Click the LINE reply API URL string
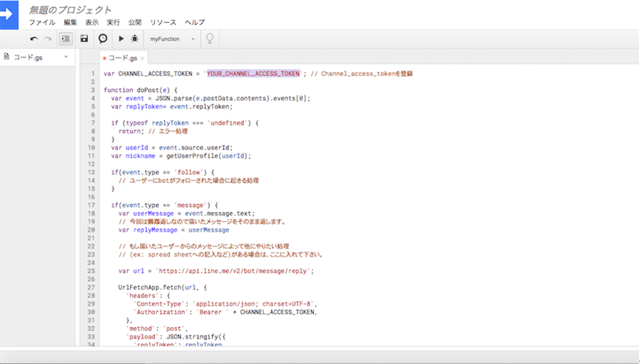 point(233,271)
